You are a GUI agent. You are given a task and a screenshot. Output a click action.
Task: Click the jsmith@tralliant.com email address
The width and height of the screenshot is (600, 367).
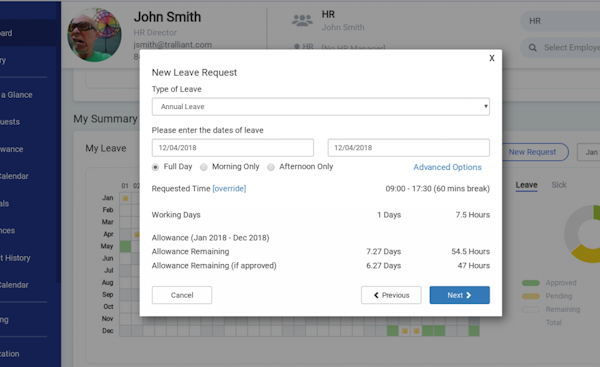click(173, 45)
